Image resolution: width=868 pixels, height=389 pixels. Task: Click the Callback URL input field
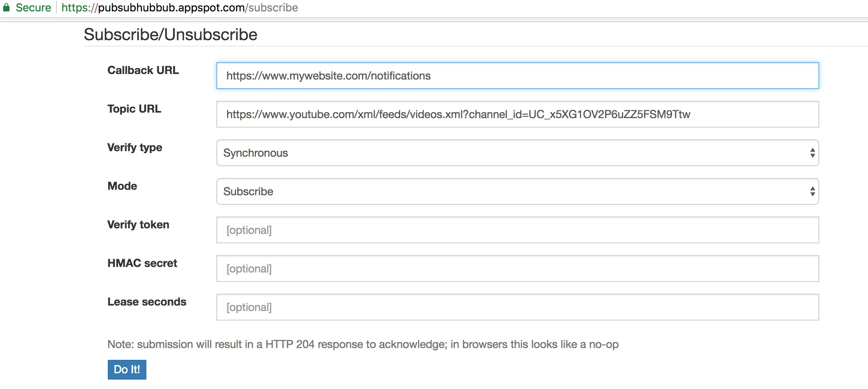(x=517, y=76)
